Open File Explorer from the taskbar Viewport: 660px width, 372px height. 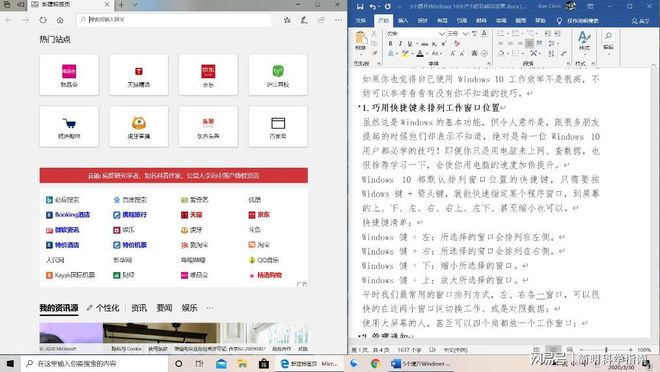[242, 364]
